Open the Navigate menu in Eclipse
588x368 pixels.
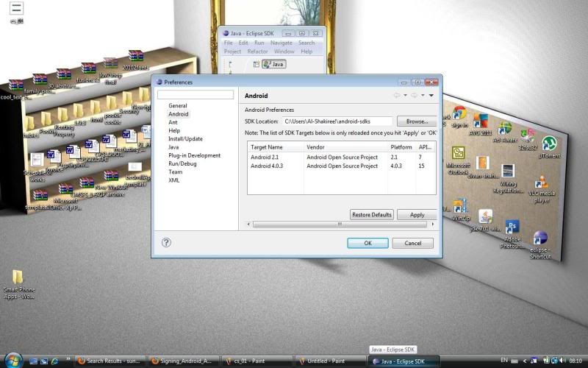pyautogui.click(x=281, y=43)
